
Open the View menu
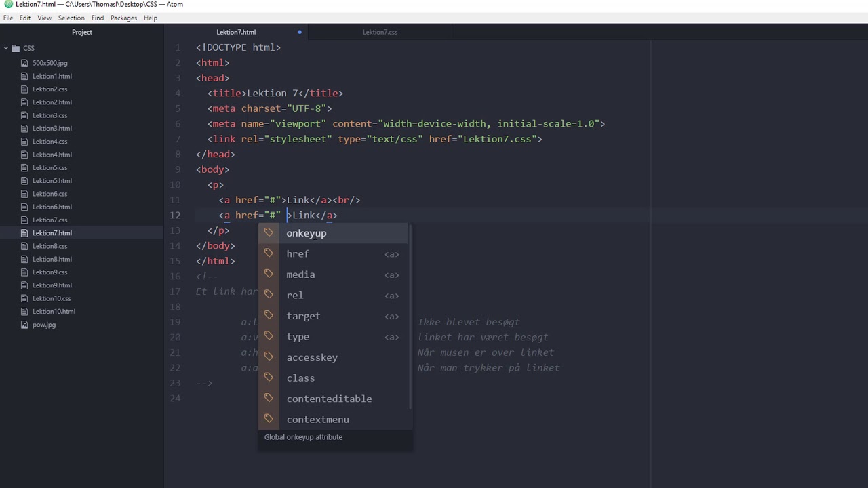pos(44,18)
